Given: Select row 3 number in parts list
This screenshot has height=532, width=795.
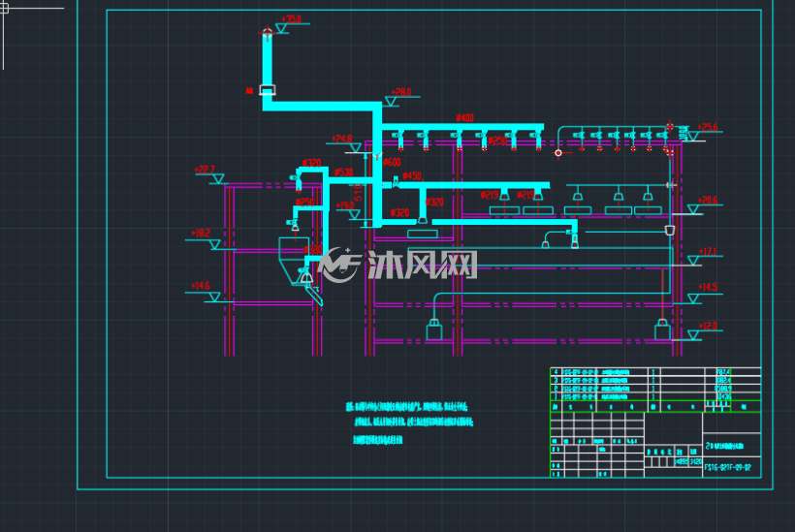Looking at the screenshot, I should pos(556,380).
